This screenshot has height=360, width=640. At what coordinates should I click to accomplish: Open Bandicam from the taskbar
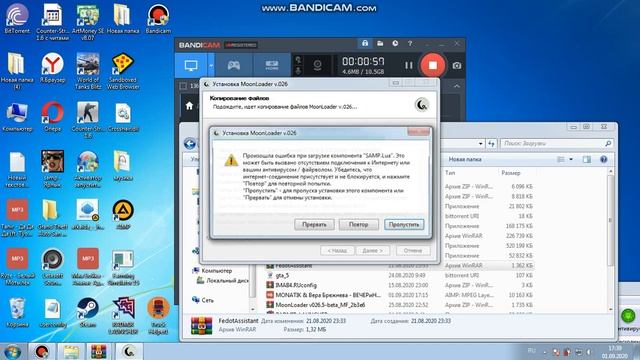tap(41, 351)
